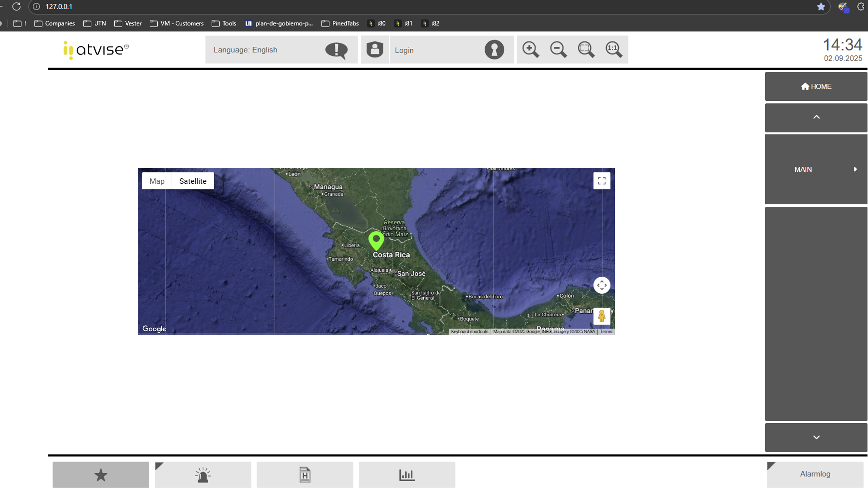This screenshot has height=489, width=868.
Task: Open the UTN bookmark folder
Action: pyautogui.click(x=95, y=23)
